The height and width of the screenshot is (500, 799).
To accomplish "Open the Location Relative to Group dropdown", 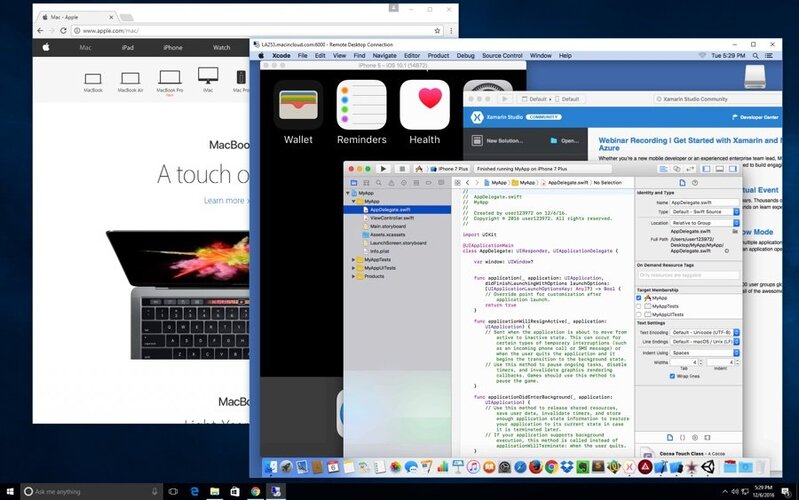I will pyautogui.click(x=705, y=223).
